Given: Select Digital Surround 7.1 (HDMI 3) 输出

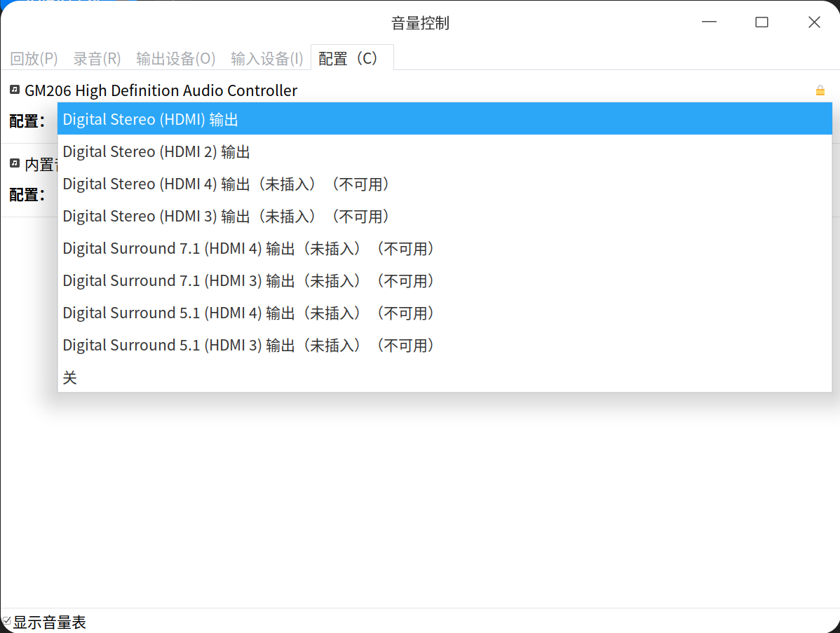Looking at the screenshot, I should tap(445, 280).
